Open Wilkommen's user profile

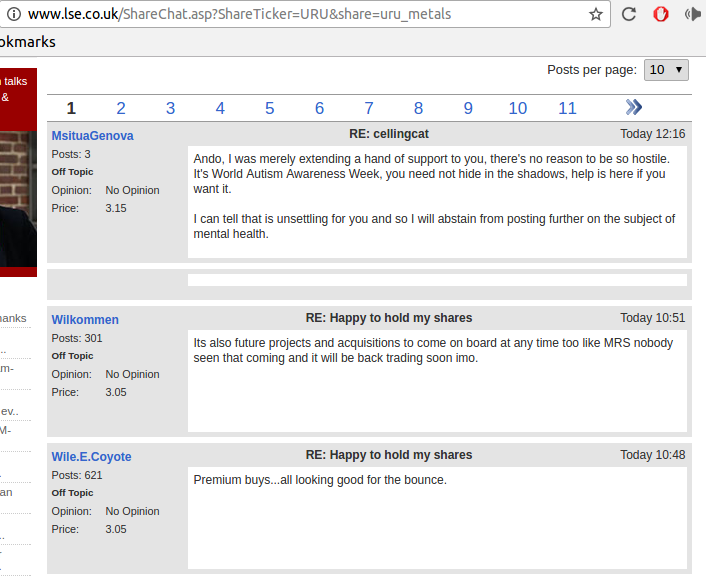point(85,319)
